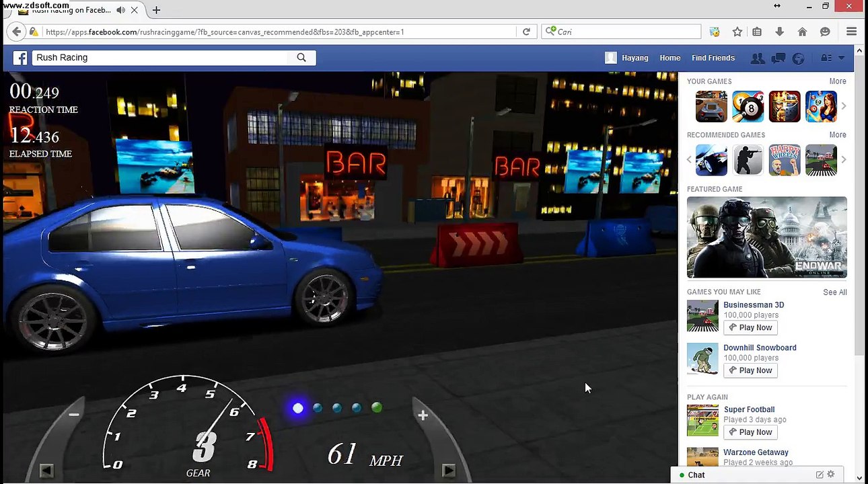
Task: Open chat options gear icon
Action: (831, 475)
